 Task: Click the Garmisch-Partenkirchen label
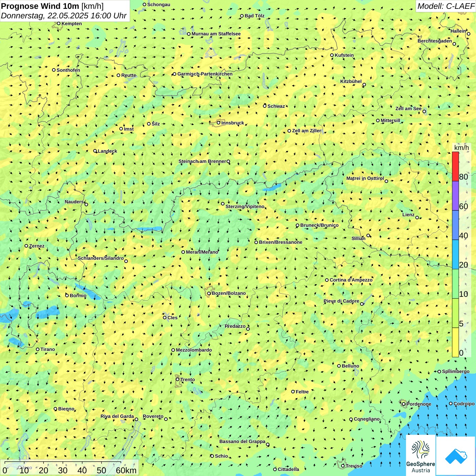pyautogui.click(x=205, y=74)
